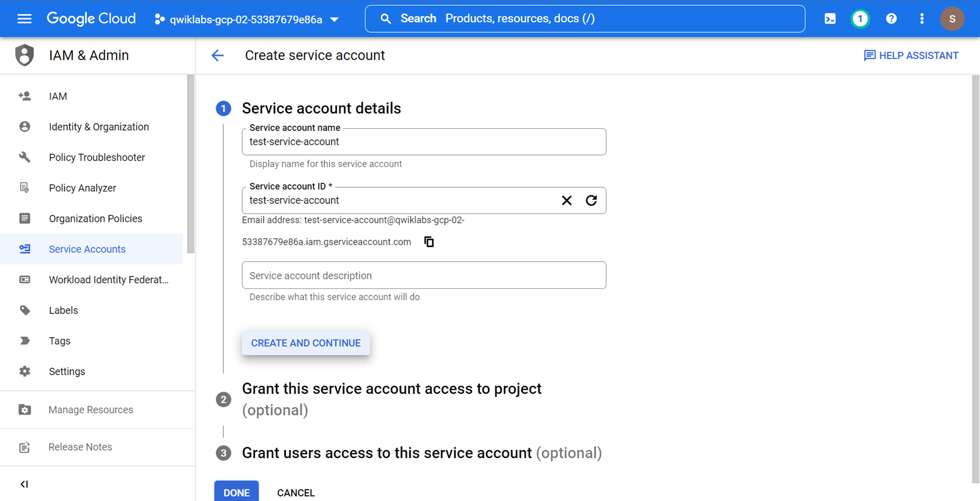Image resolution: width=980 pixels, height=501 pixels.
Task: Open the user account avatar S
Action: point(952,19)
